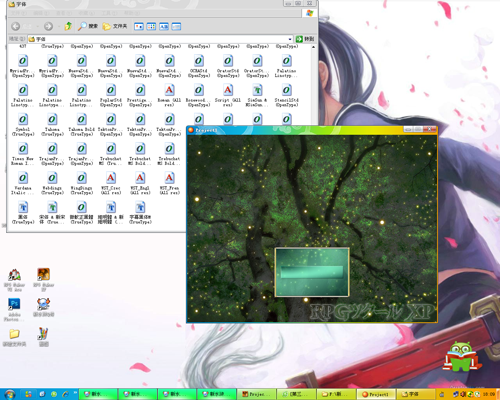Select the Webdings TrueType font
The height and width of the screenshot is (400, 500).
[x=52, y=184]
